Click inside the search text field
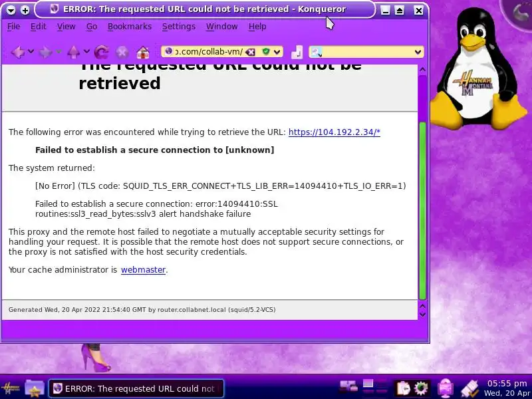The image size is (532, 399). (x=368, y=52)
